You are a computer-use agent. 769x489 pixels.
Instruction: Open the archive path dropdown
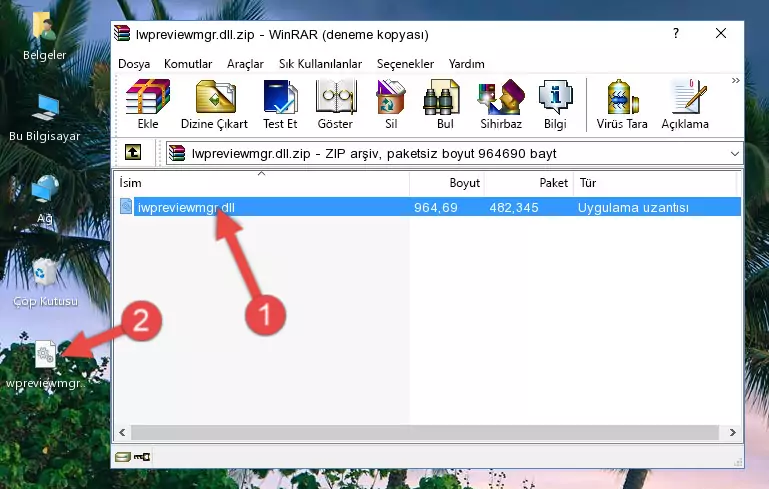click(x=734, y=154)
